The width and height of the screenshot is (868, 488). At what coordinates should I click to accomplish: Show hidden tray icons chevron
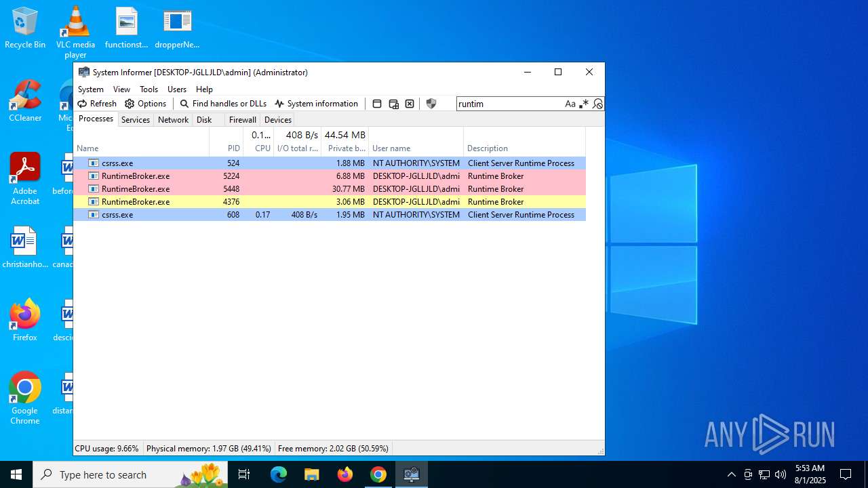(x=731, y=474)
